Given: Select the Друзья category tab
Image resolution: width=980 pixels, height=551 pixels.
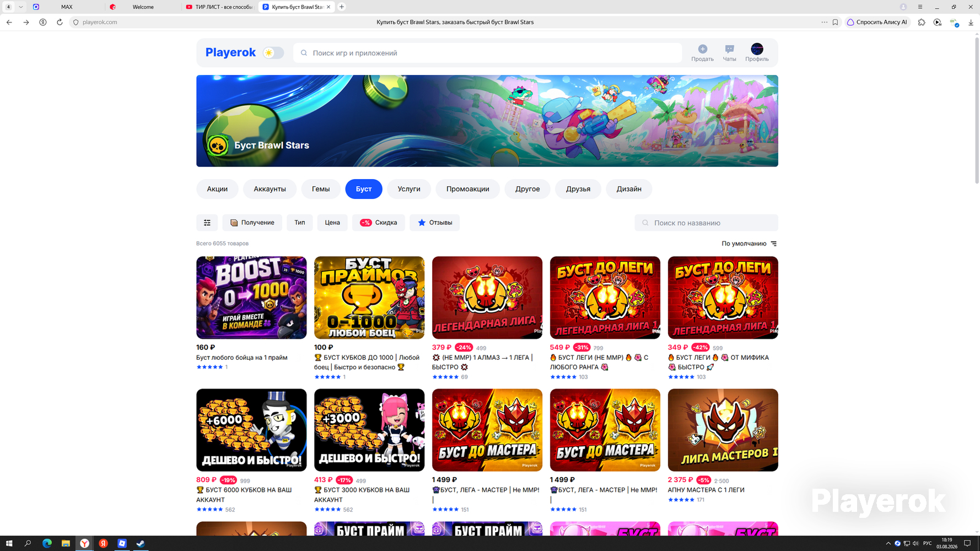Looking at the screenshot, I should [x=578, y=189].
